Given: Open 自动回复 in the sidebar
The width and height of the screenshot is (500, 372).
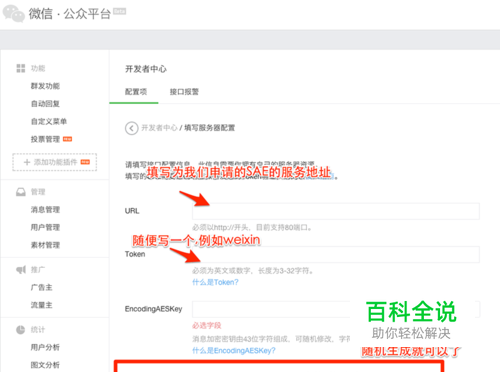Looking at the screenshot, I should coord(45,104).
